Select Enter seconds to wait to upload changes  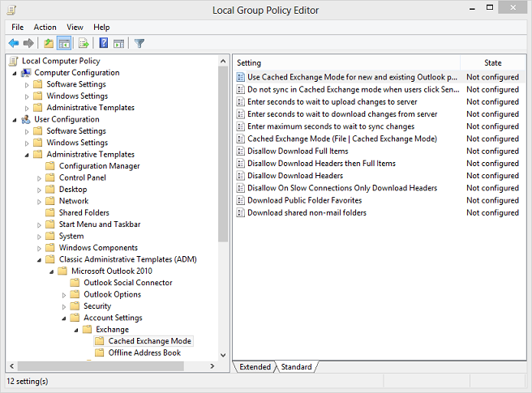pos(332,102)
